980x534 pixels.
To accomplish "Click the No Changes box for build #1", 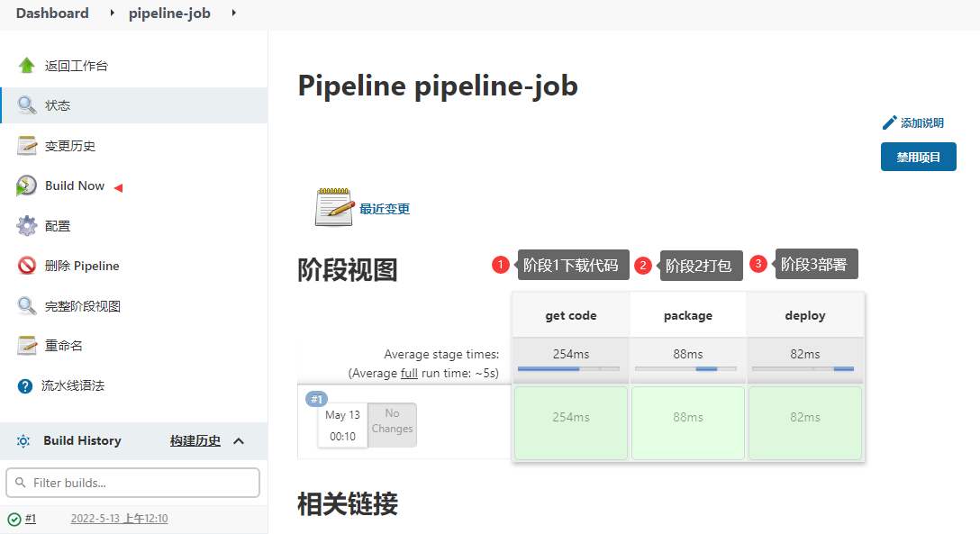I will coord(392,425).
